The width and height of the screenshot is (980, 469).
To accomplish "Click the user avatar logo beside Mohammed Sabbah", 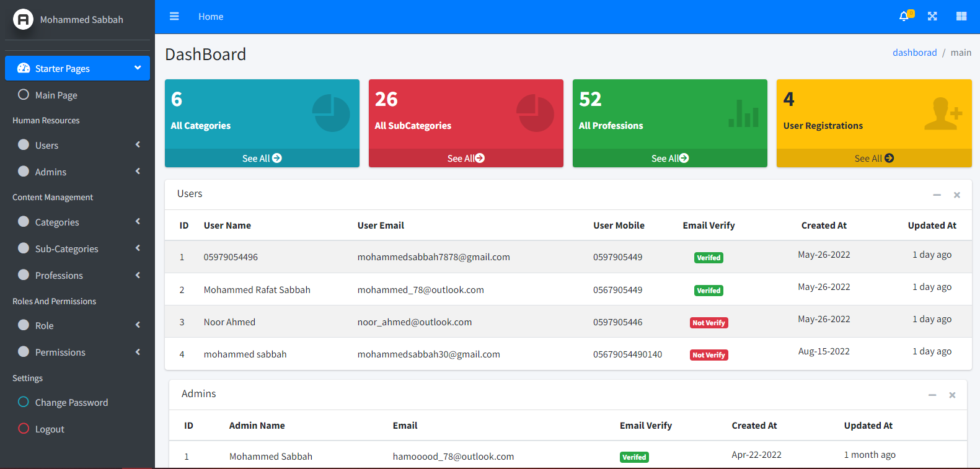I will pos(23,20).
